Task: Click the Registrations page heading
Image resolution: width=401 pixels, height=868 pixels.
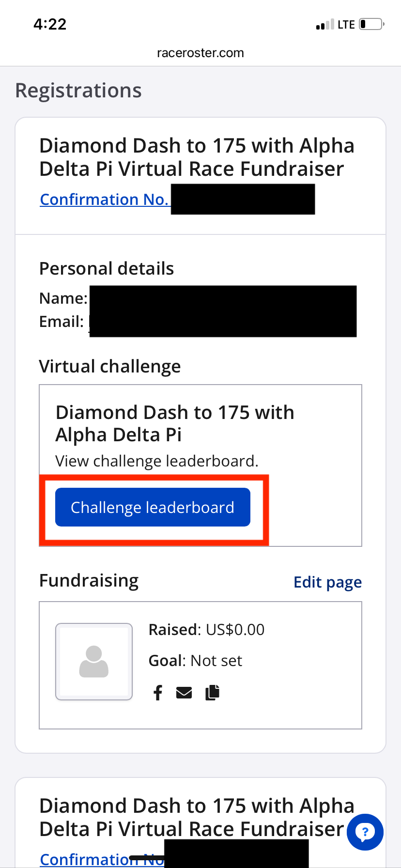Action: pos(78,91)
